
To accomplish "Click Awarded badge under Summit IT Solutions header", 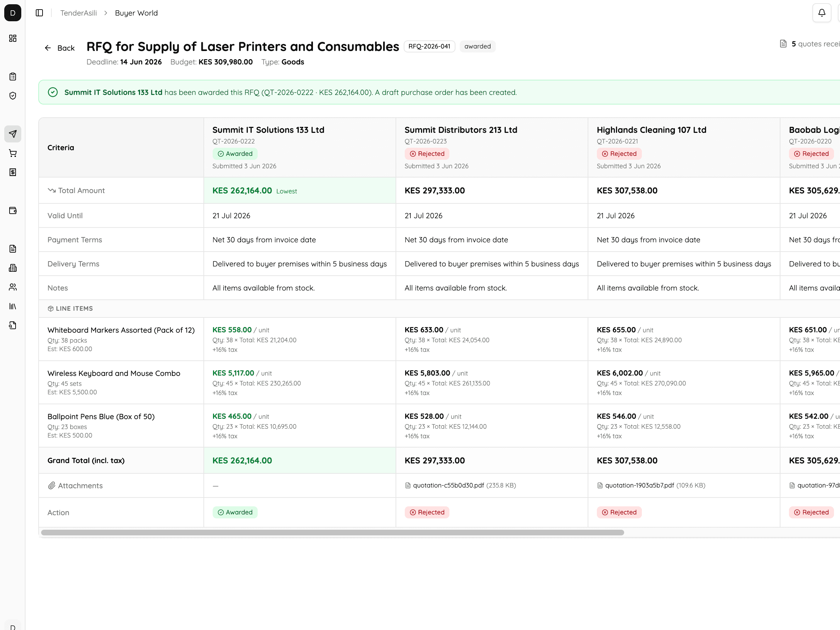I will tap(235, 154).
